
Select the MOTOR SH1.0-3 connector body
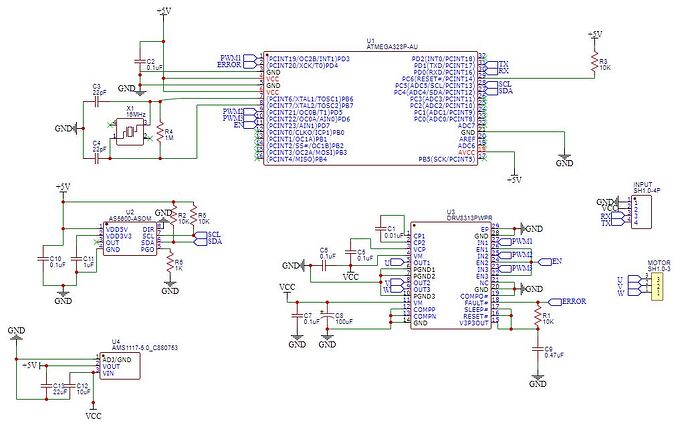pos(657,286)
